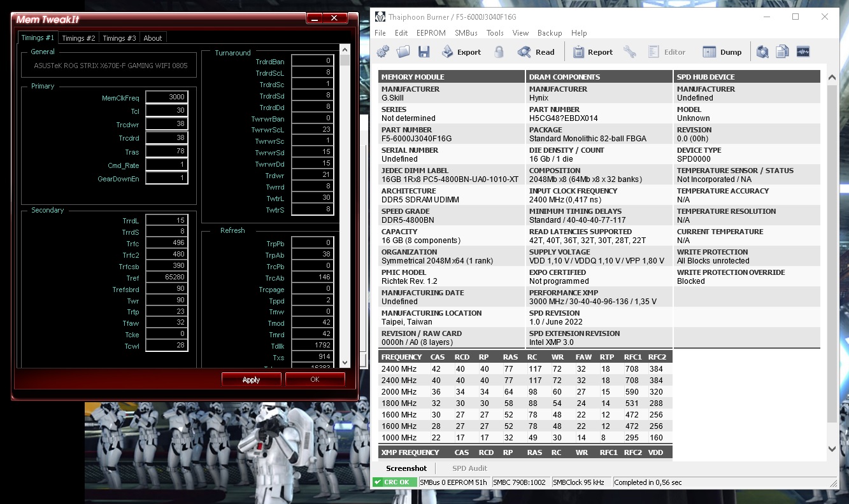Open the Tools menu

tap(495, 33)
